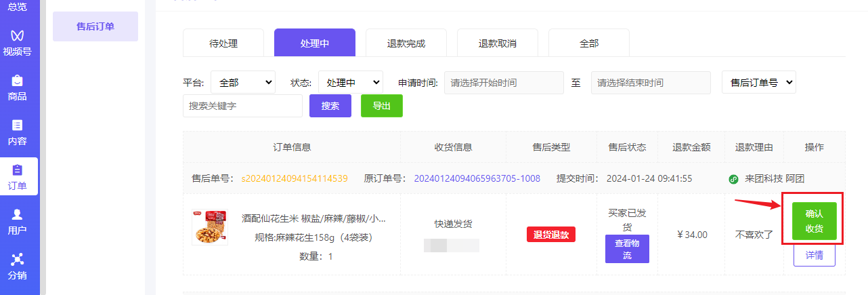Open the 内容 sidebar icon
This screenshot has height=295, width=868.
pos(18,132)
